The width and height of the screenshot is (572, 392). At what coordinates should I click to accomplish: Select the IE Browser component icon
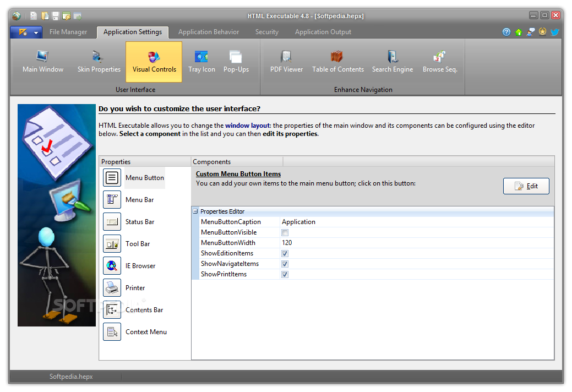(112, 266)
